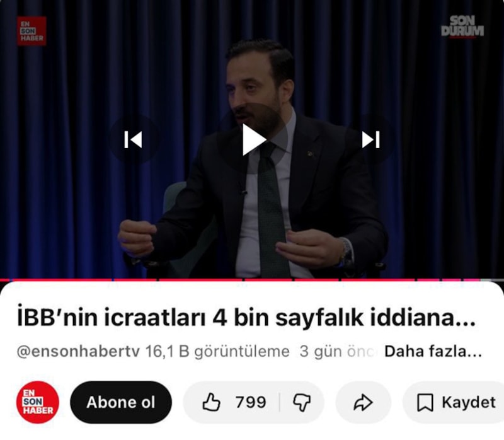
Task: Subscribe using the Abone ol button
Action: click(x=121, y=402)
